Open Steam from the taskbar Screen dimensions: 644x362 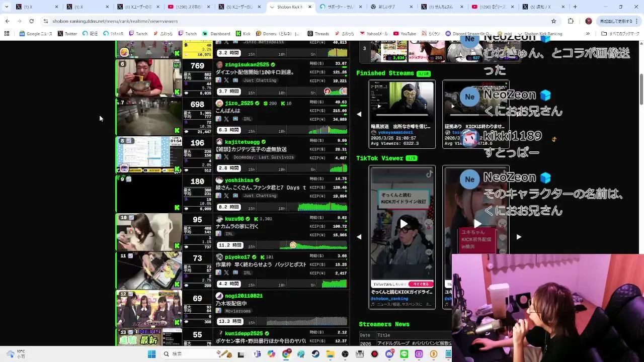(315, 354)
